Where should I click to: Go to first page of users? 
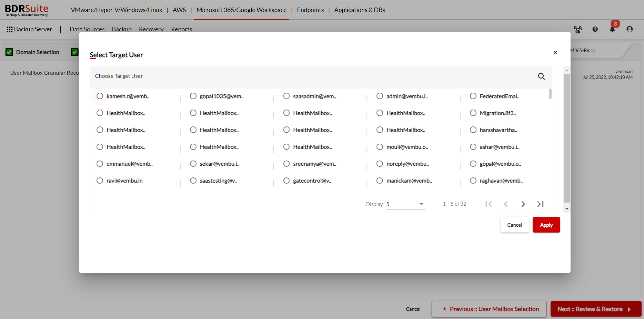click(x=489, y=204)
